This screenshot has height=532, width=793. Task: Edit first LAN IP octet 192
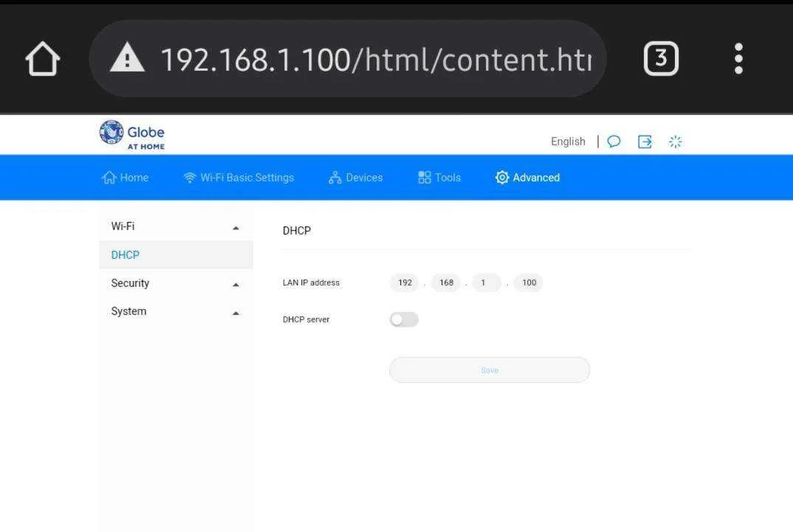pyautogui.click(x=405, y=283)
